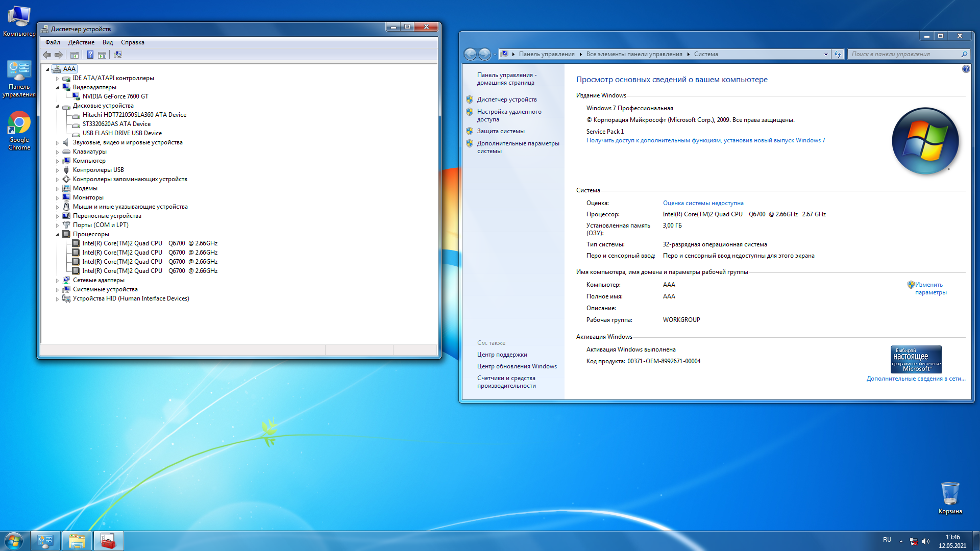Click the blue Help icon in Device Manager toolbar
This screenshot has width=980, height=551.
(x=90, y=55)
